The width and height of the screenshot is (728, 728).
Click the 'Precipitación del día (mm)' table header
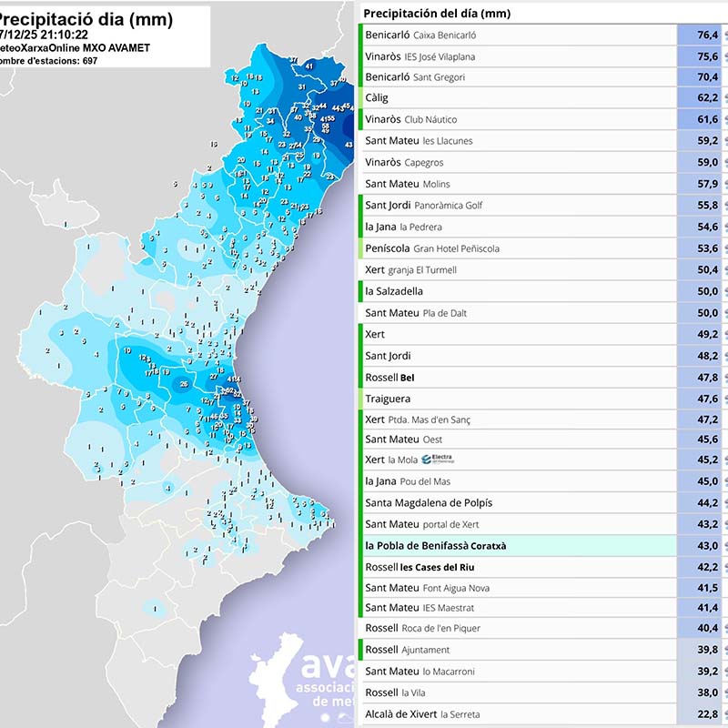pos(437,14)
